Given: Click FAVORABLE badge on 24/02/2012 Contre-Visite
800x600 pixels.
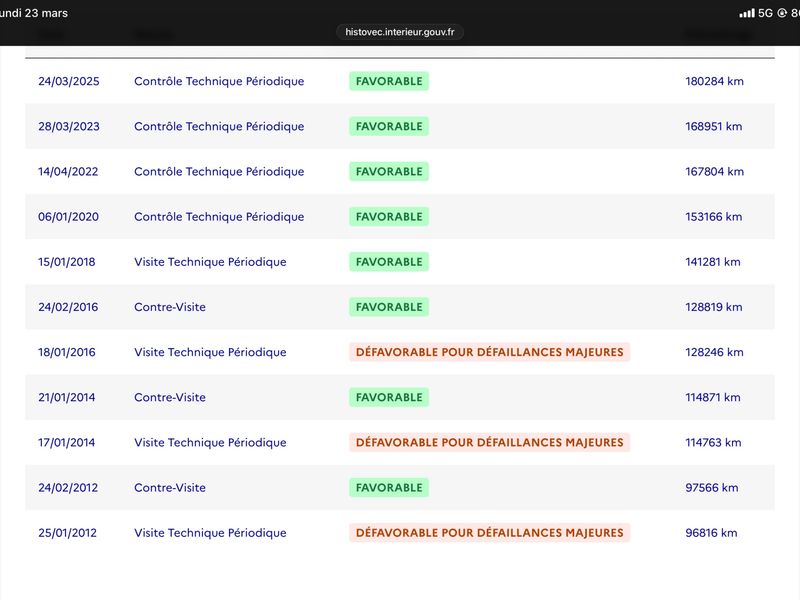Looking at the screenshot, I should pos(389,488).
